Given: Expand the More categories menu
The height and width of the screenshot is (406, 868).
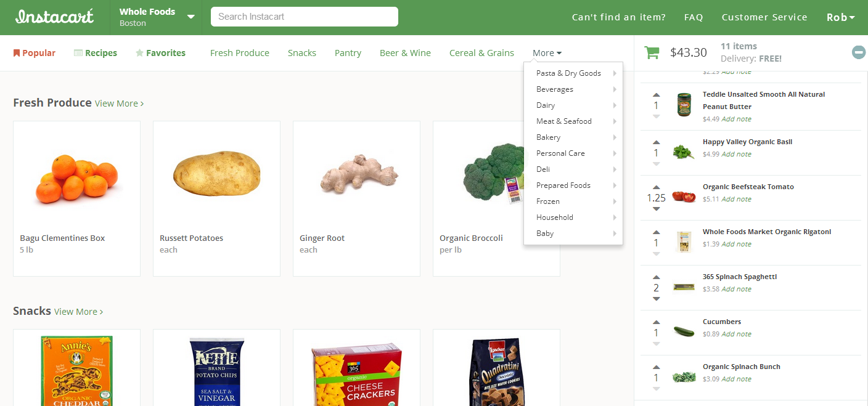Looking at the screenshot, I should (547, 53).
